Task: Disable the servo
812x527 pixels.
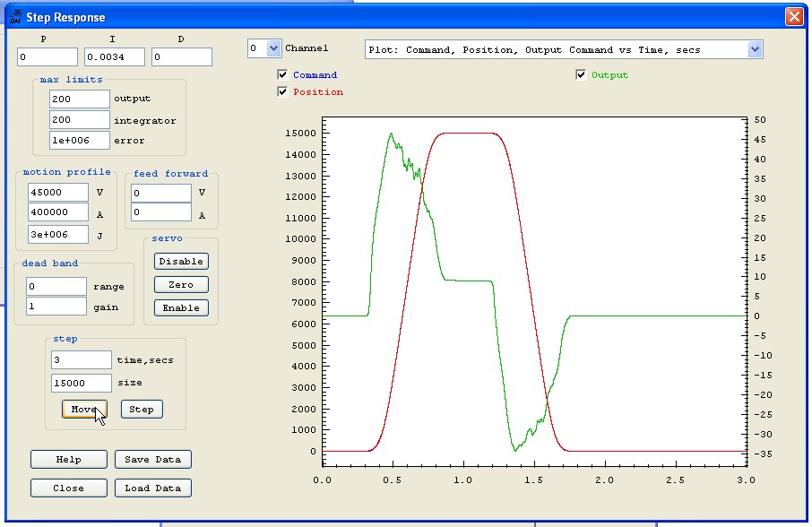Action: pos(181,262)
